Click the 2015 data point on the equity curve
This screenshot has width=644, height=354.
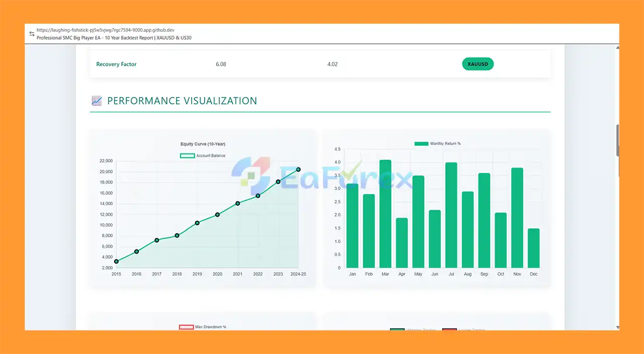pyautogui.click(x=116, y=261)
